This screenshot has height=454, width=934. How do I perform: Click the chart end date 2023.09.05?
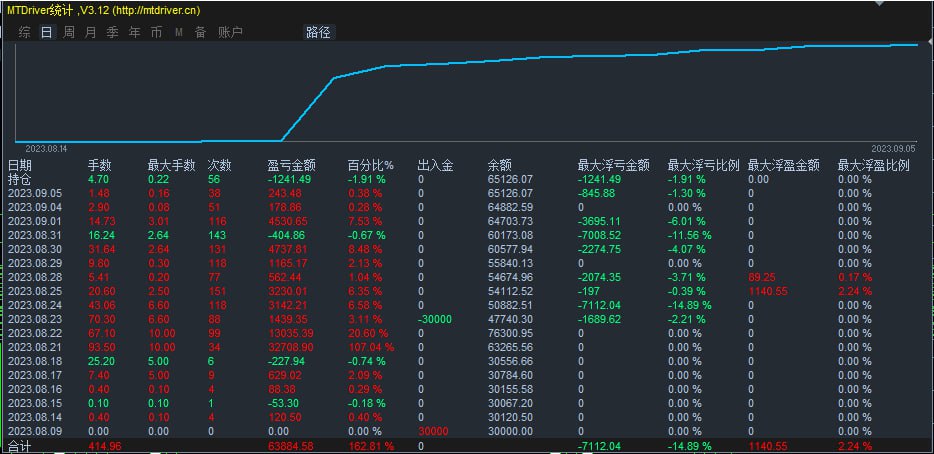click(892, 148)
